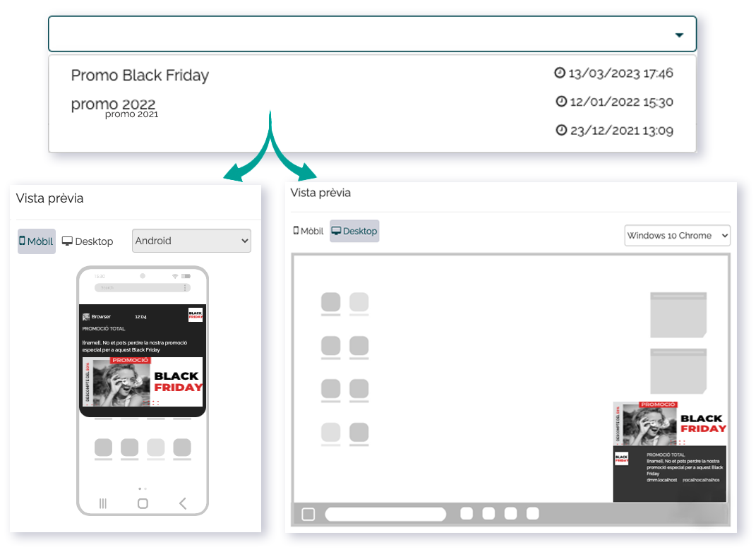
Task: Select the Promo Black Friday entry
Action: (140, 76)
